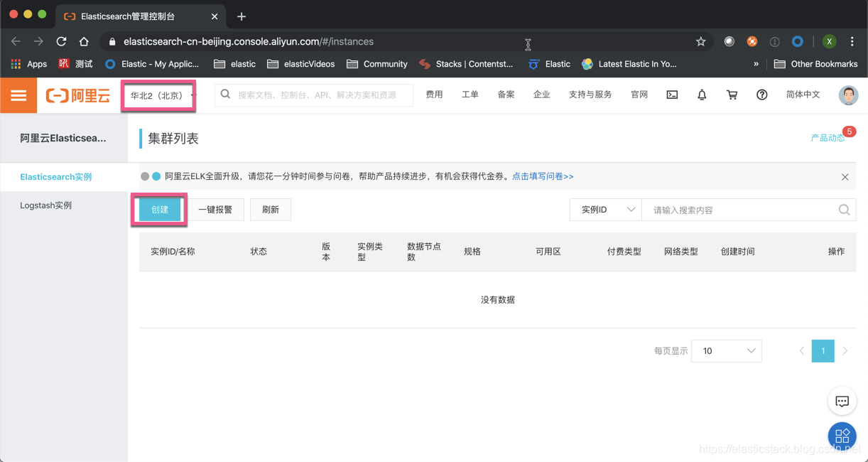The width and height of the screenshot is (868, 462).
Task: Open the 官网 link in header
Action: point(639,95)
